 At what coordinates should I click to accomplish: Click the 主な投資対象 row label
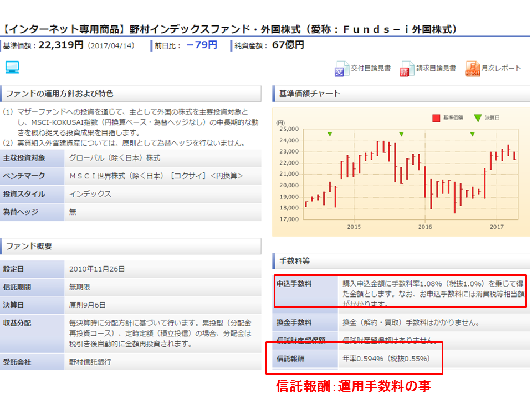24,158
